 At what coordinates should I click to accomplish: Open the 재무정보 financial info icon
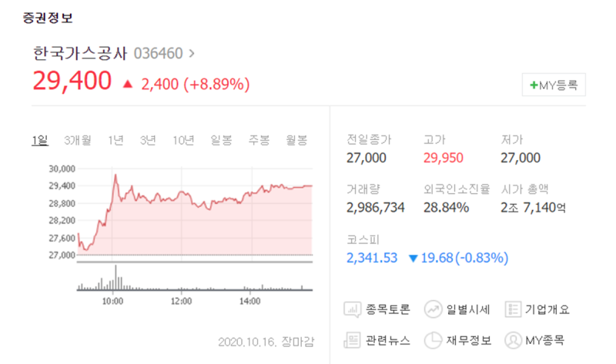click(433, 340)
